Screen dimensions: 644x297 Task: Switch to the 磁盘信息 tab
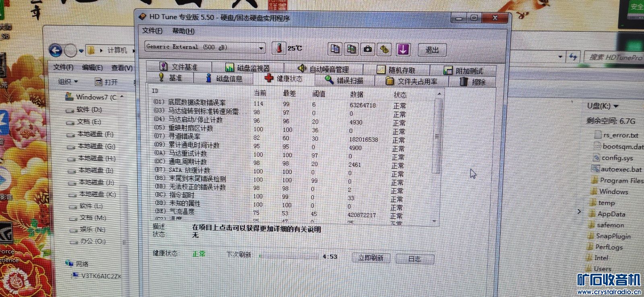pos(223,78)
